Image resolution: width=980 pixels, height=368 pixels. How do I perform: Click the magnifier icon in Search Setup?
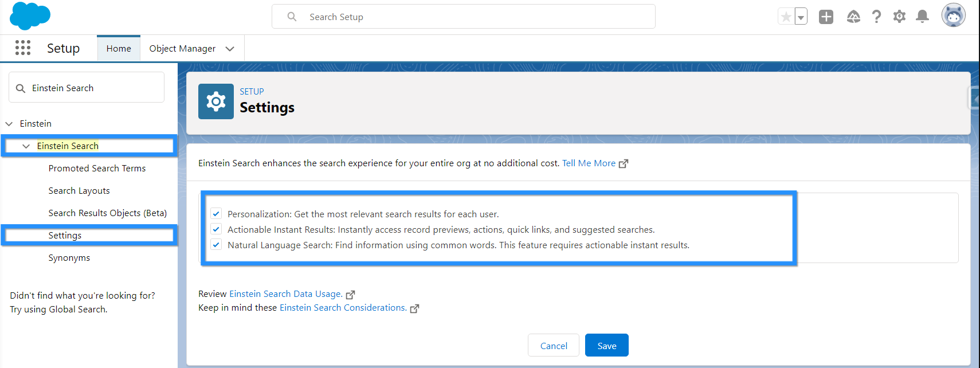tap(292, 17)
